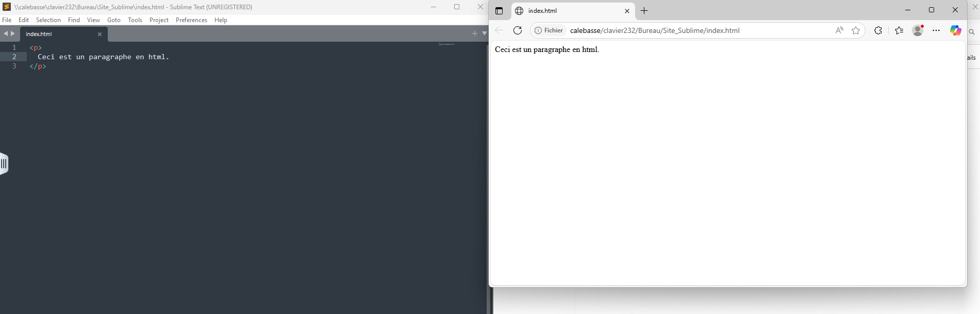Open Read aloud in Edge address bar

839,30
